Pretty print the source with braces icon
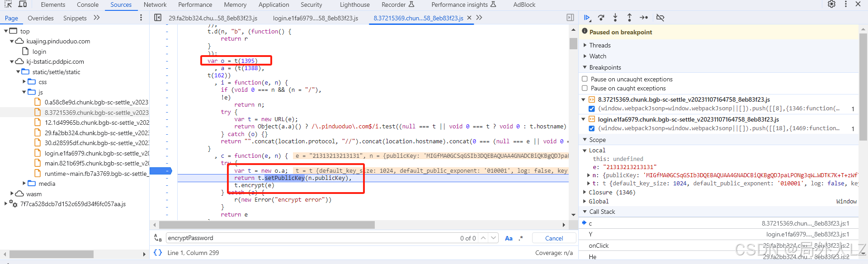The width and height of the screenshot is (868, 264). [x=158, y=253]
